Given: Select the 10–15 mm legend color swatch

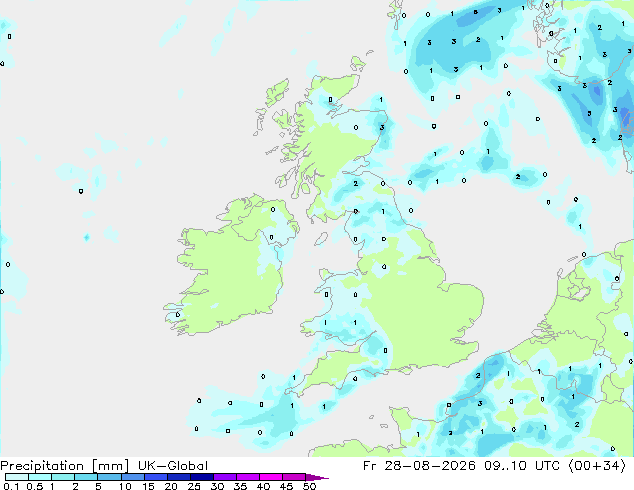Looking at the screenshot, I should tap(132, 477).
